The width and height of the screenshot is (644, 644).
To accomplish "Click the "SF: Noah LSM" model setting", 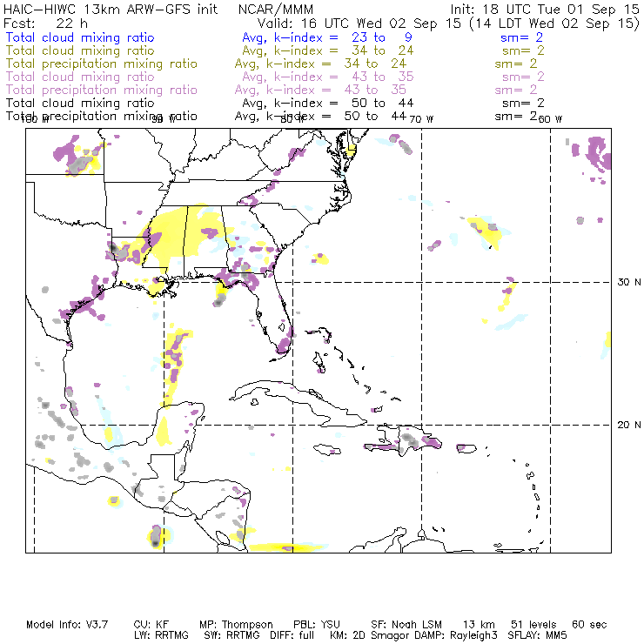I will tap(406, 625).
